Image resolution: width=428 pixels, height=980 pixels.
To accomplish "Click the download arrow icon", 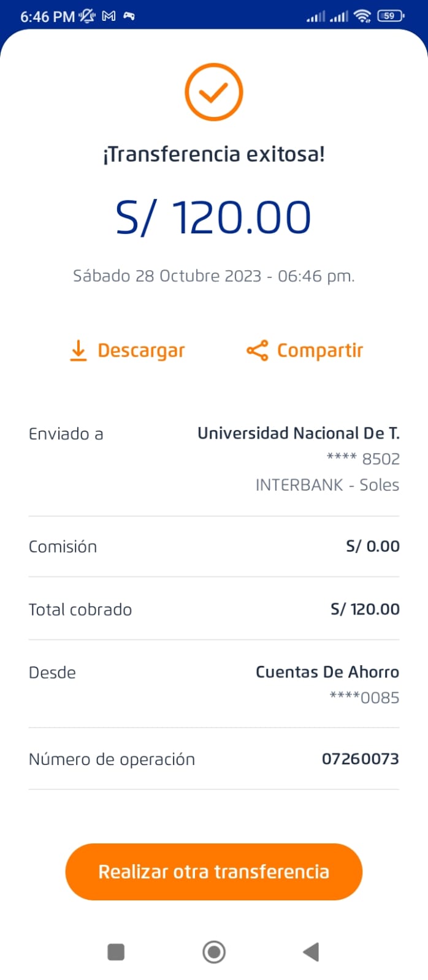I will click(78, 350).
